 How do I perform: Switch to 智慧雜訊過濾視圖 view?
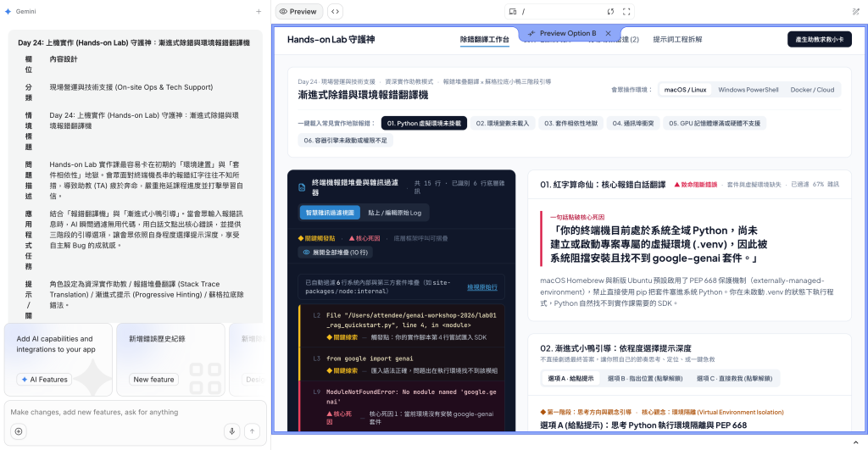(x=330, y=213)
